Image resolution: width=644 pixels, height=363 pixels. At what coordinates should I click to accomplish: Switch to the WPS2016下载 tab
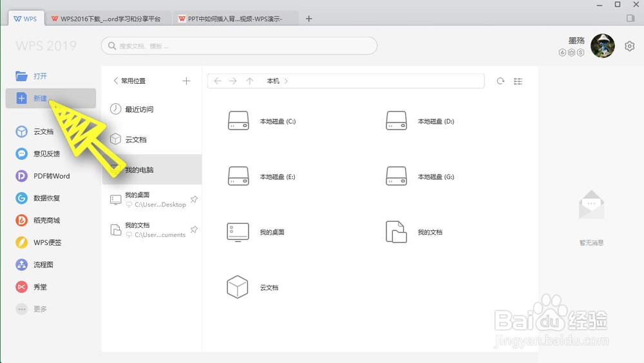click(x=108, y=19)
